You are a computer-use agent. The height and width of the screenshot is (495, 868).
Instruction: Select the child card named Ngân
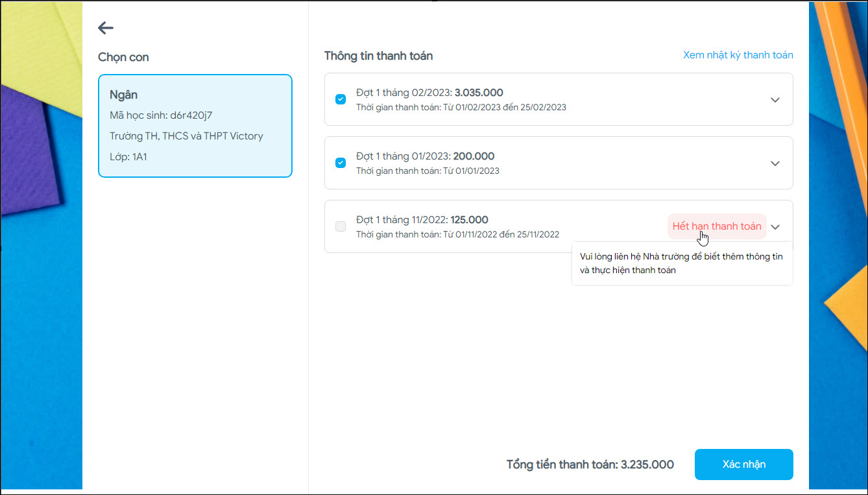[195, 126]
